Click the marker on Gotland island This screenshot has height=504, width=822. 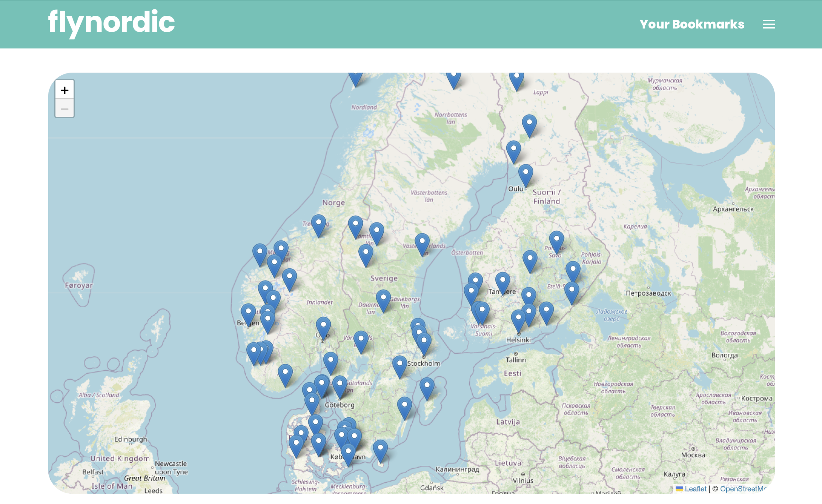(x=427, y=387)
